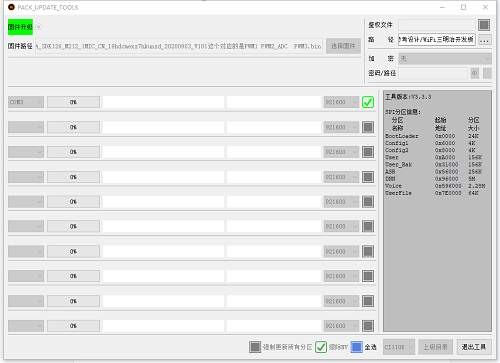Click the PACK_UPDATE_TOOLS app icon in title bar
This screenshot has height=363, width=500.
(11, 7)
